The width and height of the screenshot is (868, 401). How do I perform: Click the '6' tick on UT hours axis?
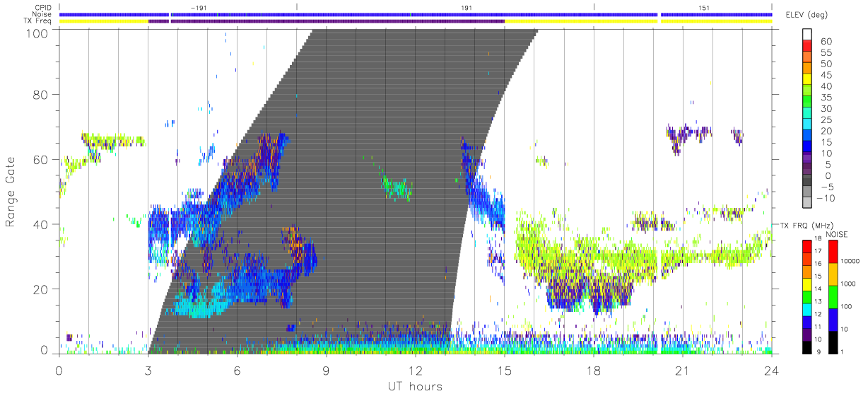(237, 370)
